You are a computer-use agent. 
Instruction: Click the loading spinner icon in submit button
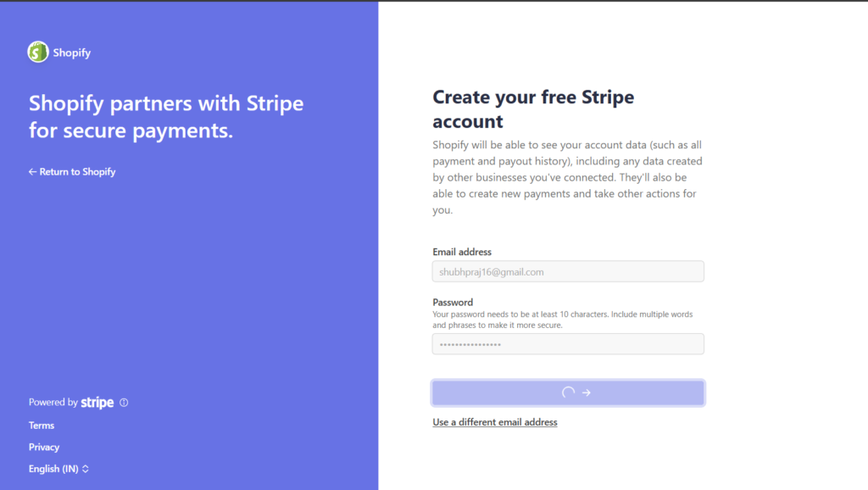click(568, 393)
